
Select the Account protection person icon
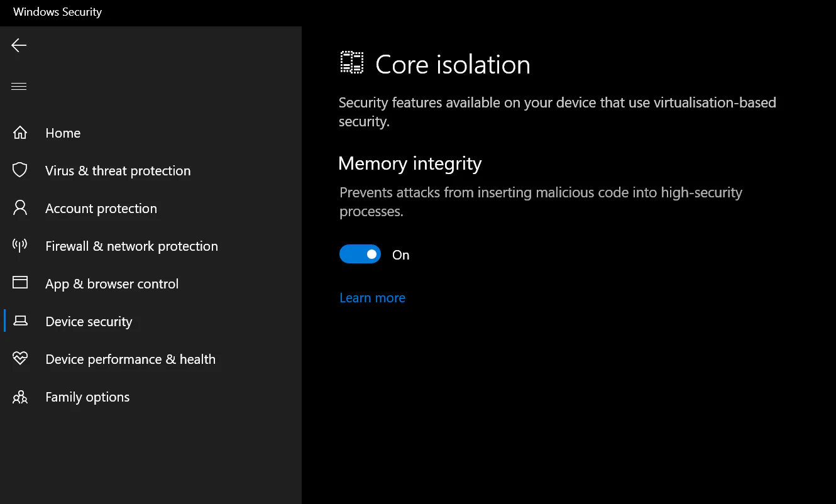[19, 207]
